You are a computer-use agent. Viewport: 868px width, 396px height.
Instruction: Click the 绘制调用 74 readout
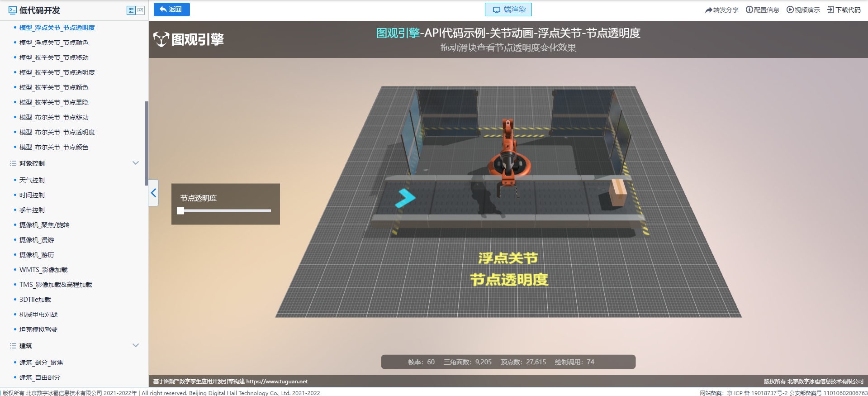click(x=574, y=362)
